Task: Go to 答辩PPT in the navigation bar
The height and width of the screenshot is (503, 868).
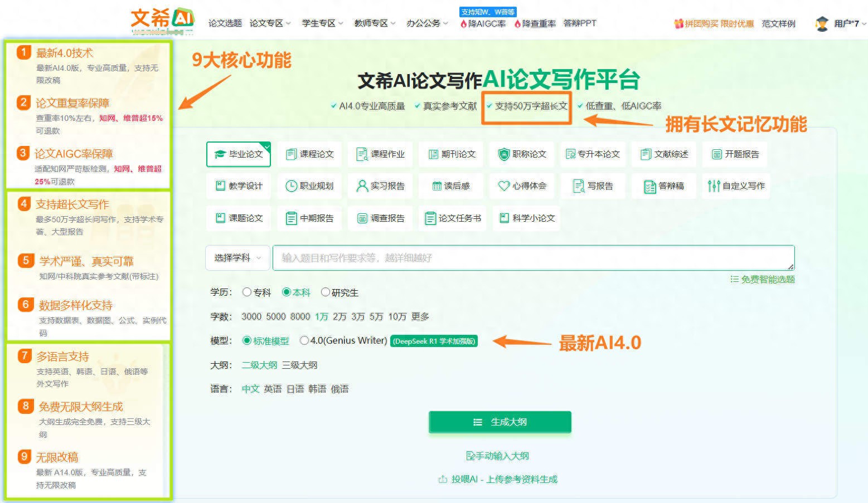Action: coord(580,23)
